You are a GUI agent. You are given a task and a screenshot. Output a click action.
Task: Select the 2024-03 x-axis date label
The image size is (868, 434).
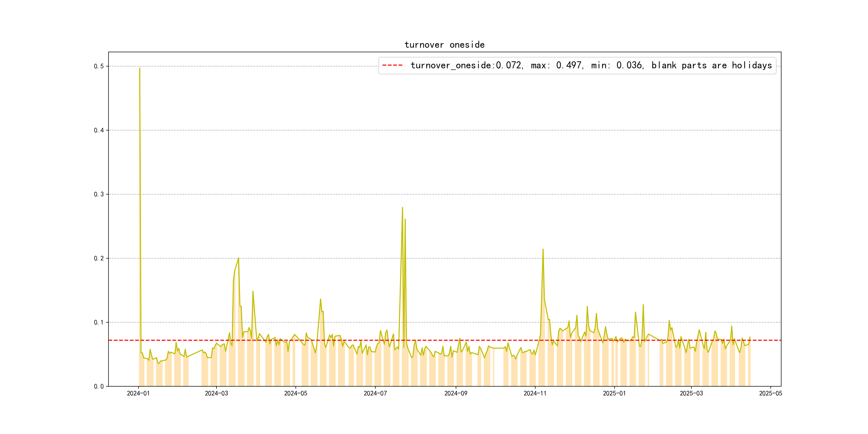(x=216, y=394)
